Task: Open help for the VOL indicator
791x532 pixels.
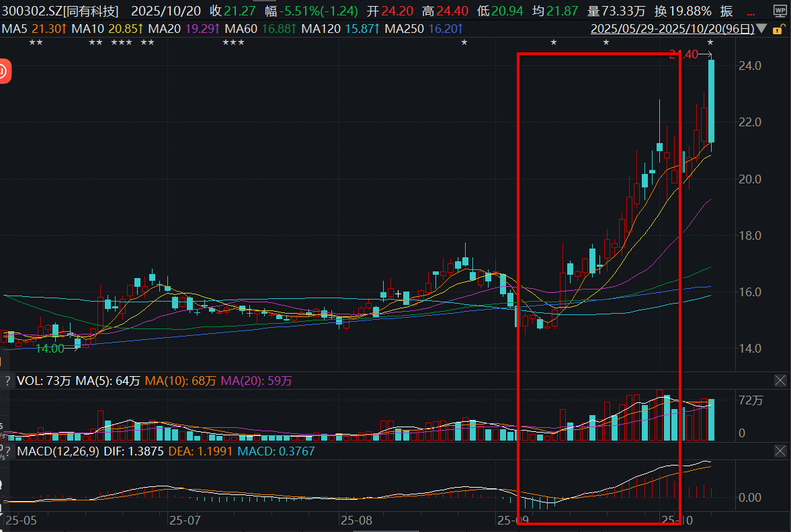Action: 7,381
